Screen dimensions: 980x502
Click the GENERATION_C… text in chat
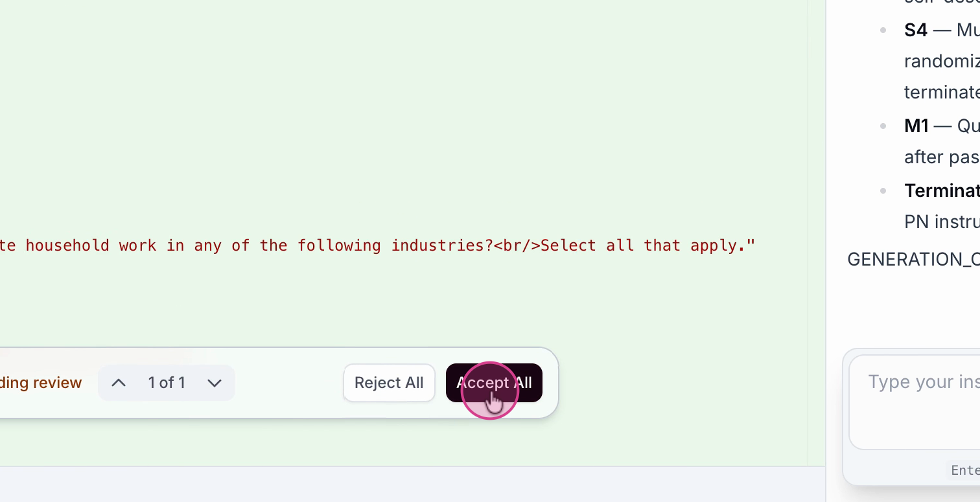pyautogui.click(x=913, y=259)
